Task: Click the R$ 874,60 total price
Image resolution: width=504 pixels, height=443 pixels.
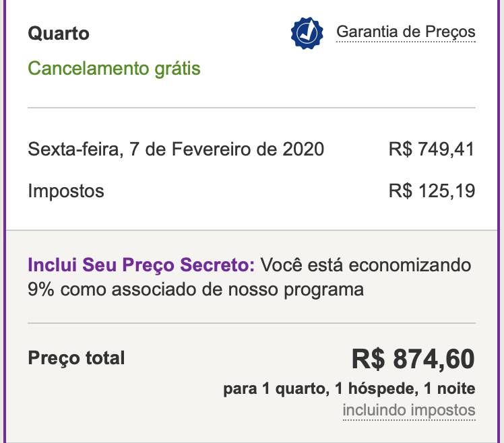Action: click(x=413, y=359)
